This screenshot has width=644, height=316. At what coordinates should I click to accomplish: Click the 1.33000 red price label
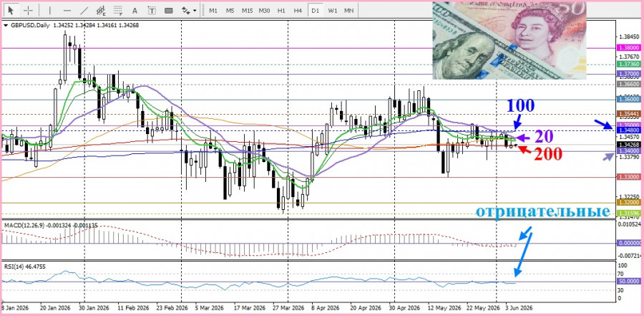tap(628, 176)
